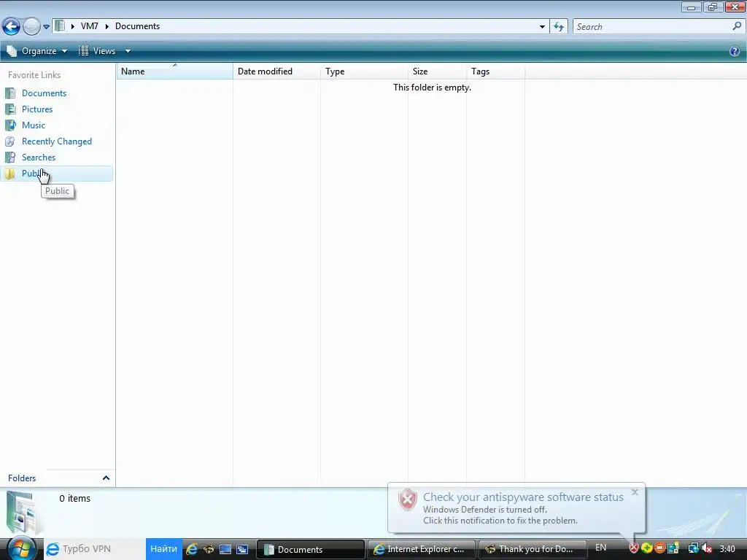Click the orange round tray icon
This screenshot has width=747, height=560.
coord(659,548)
